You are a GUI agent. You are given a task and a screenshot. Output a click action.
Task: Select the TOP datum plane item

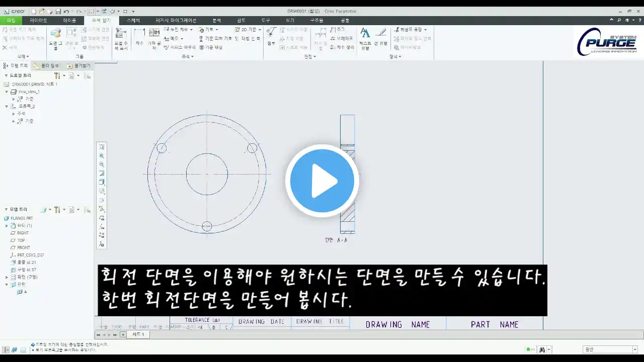18,240
